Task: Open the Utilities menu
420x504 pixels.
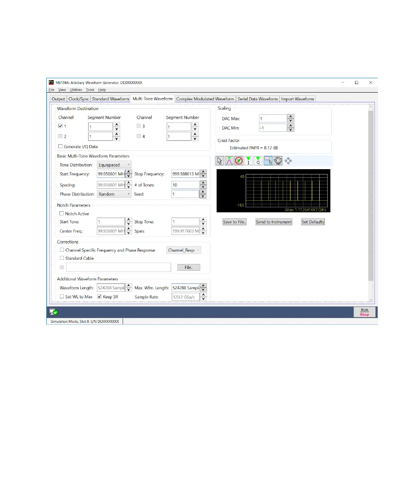Action: click(x=76, y=90)
